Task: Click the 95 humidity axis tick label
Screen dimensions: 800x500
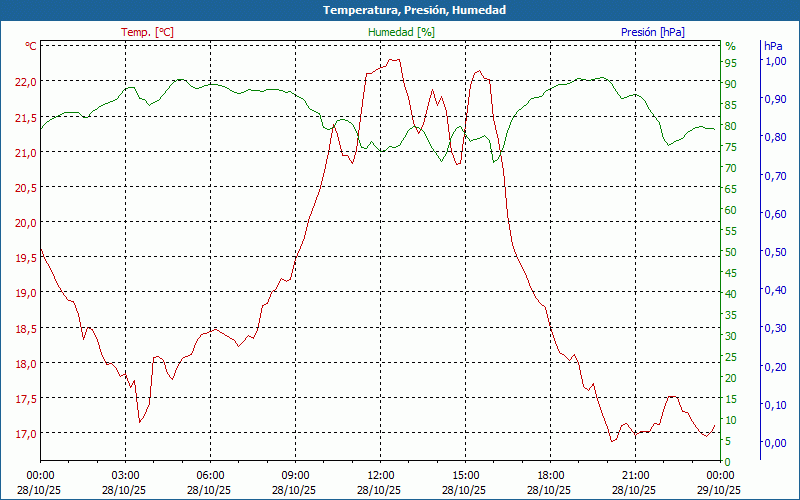Action: (731, 63)
